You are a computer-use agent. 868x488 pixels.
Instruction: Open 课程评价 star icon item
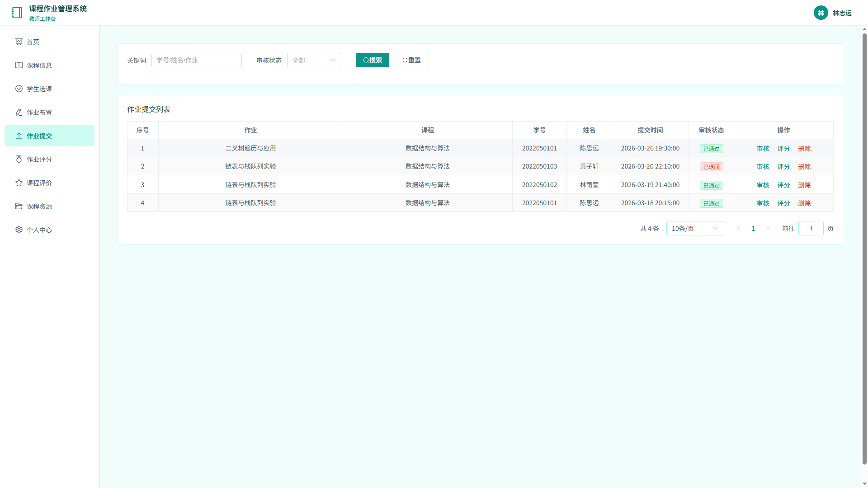[50, 183]
